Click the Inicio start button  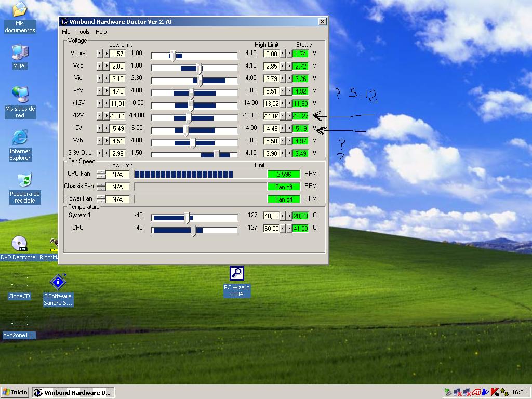click(x=15, y=392)
